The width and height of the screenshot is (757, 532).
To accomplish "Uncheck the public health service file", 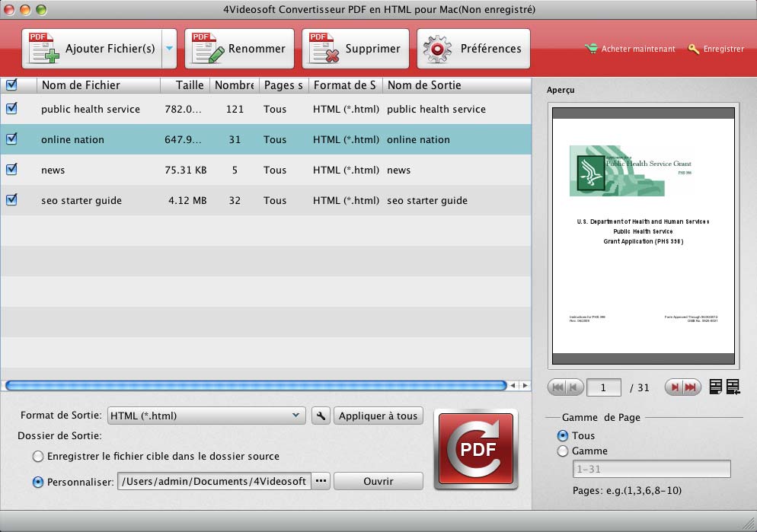I will point(11,109).
